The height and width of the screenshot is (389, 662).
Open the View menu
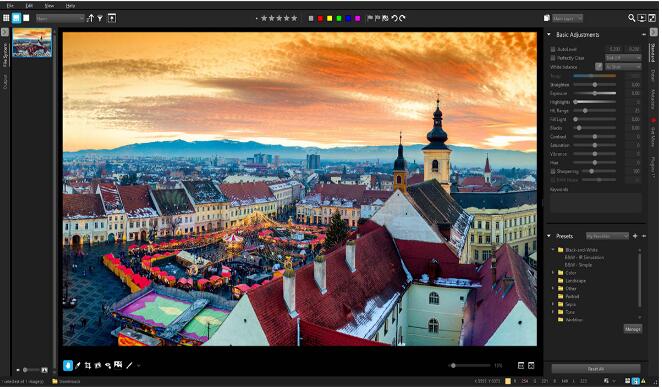click(x=49, y=5)
